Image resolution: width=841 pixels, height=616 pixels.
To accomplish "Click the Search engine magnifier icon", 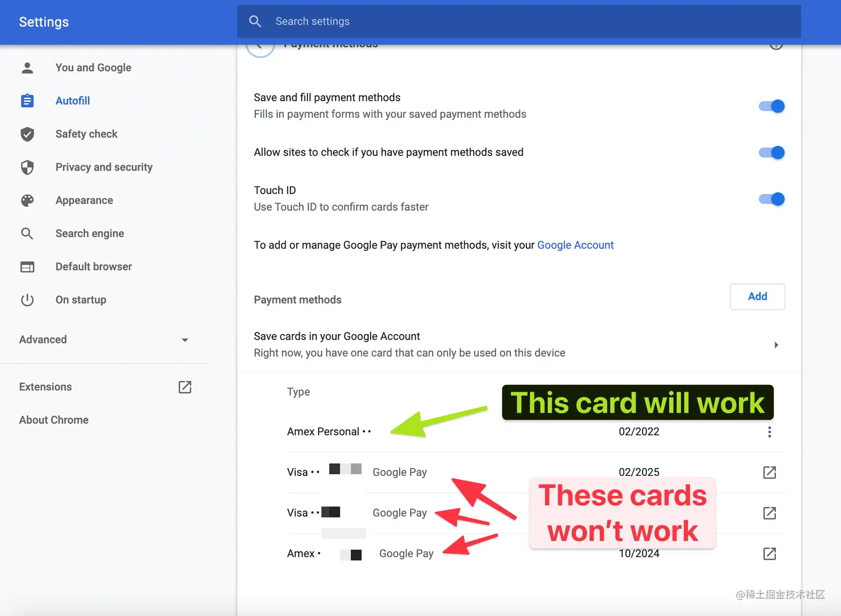I will (27, 234).
